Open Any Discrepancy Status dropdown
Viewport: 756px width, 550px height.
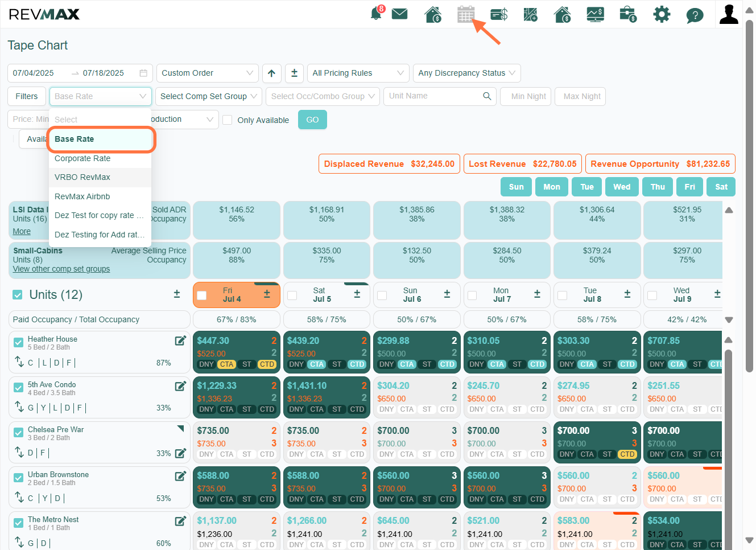point(467,73)
